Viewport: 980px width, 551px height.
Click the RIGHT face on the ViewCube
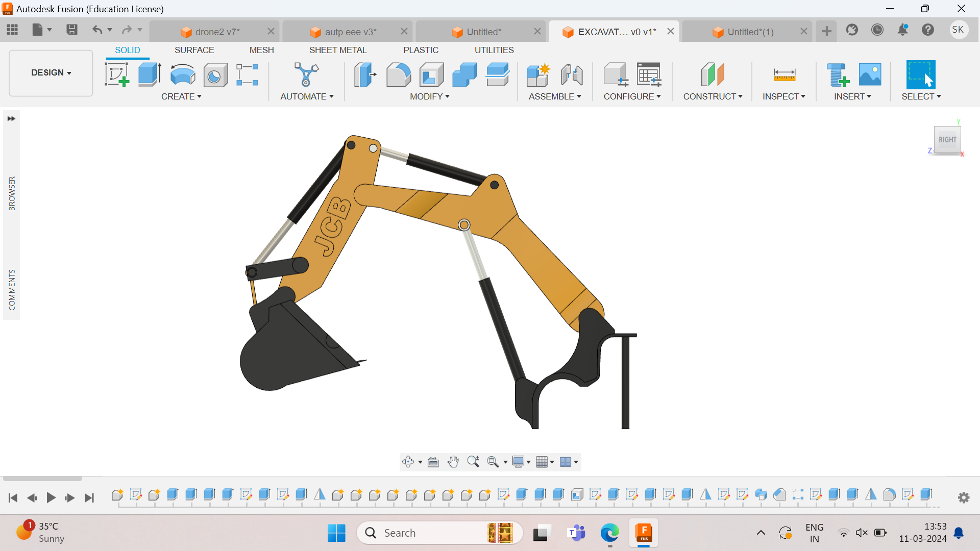[947, 139]
